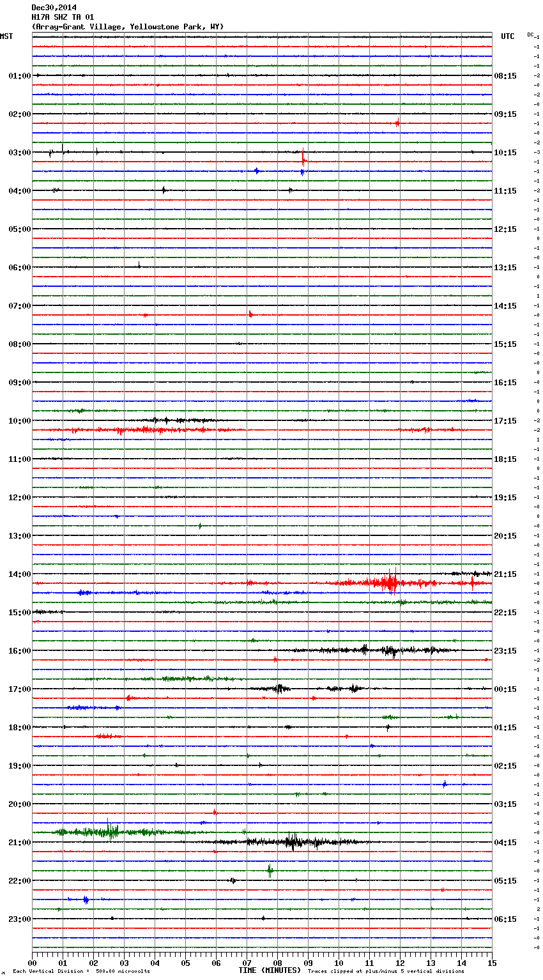
Task: Select the 09:00 MST time label
Action: click(19, 383)
